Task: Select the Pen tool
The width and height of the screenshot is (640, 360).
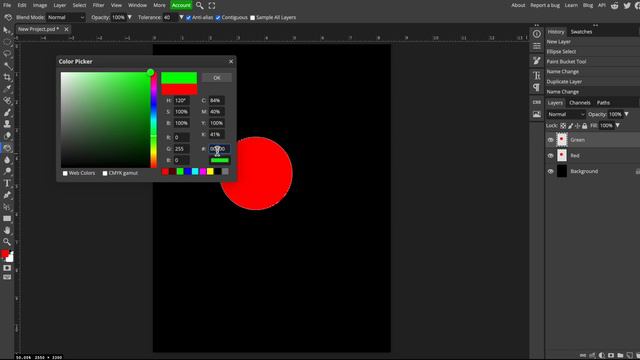Action: point(7,195)
